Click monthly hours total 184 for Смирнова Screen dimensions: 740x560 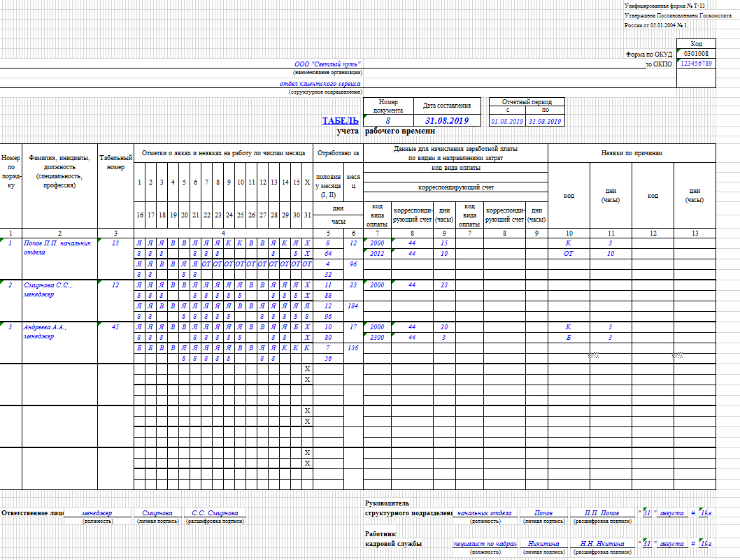point(353,306)
